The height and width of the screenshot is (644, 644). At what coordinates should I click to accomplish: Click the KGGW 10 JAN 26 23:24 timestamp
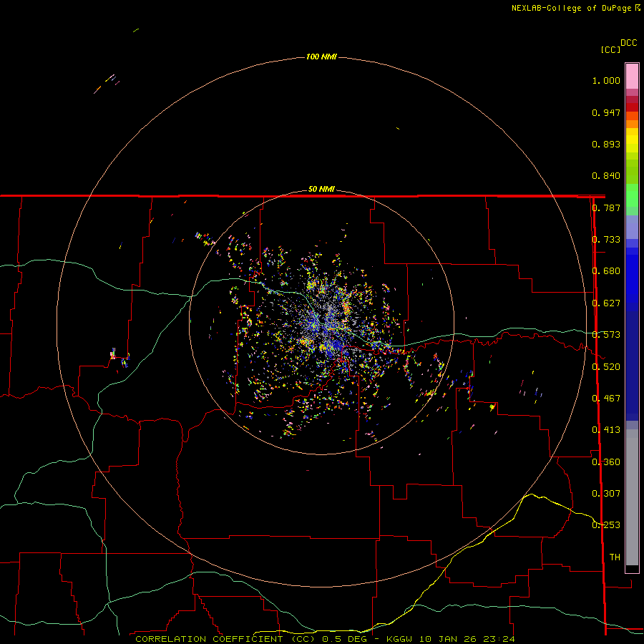coord(451,639)
